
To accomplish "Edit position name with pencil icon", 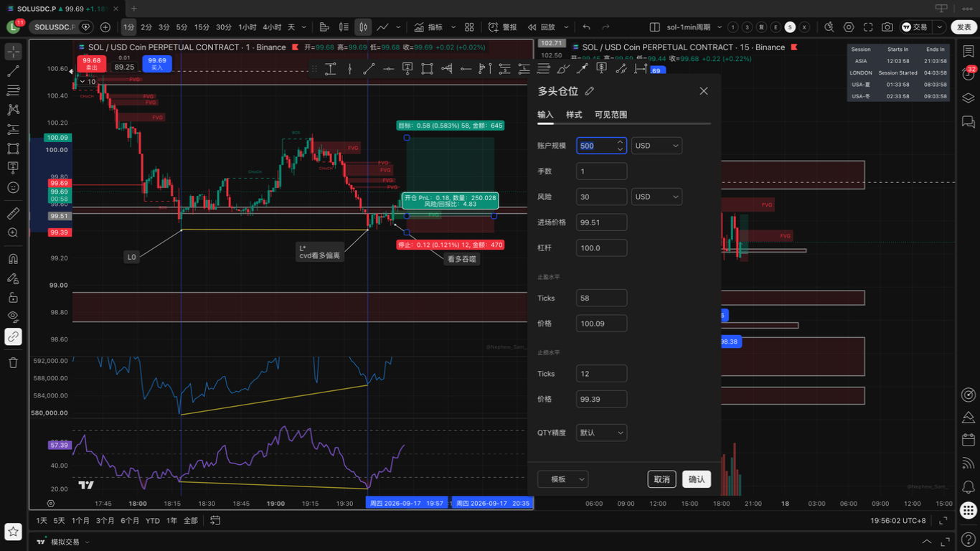I will click(x=590, y=91).
